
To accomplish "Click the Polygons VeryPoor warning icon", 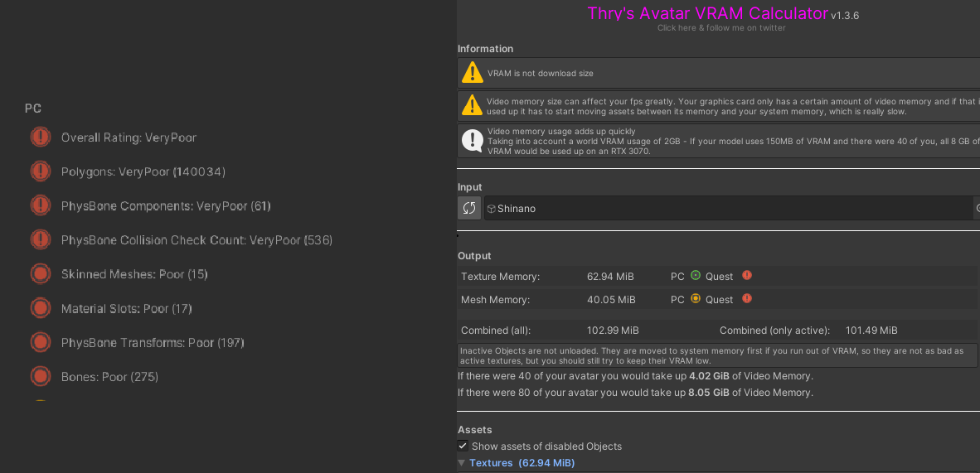I will click(41, 171).
